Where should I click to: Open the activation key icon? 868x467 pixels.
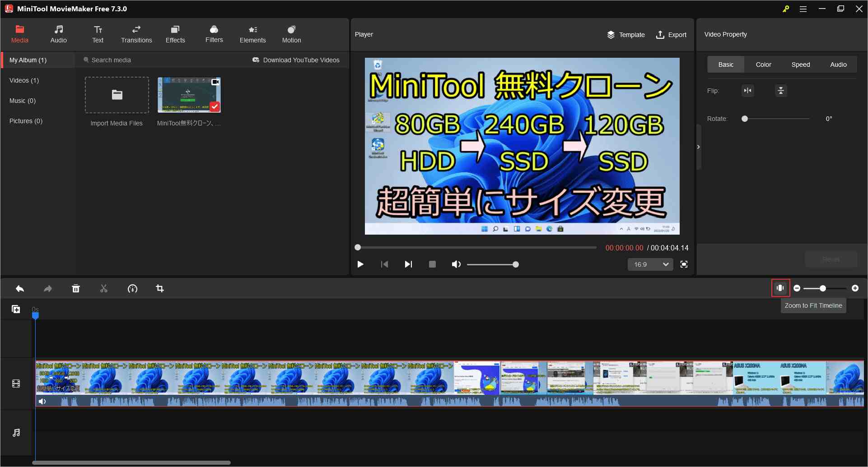coord(786,9)
